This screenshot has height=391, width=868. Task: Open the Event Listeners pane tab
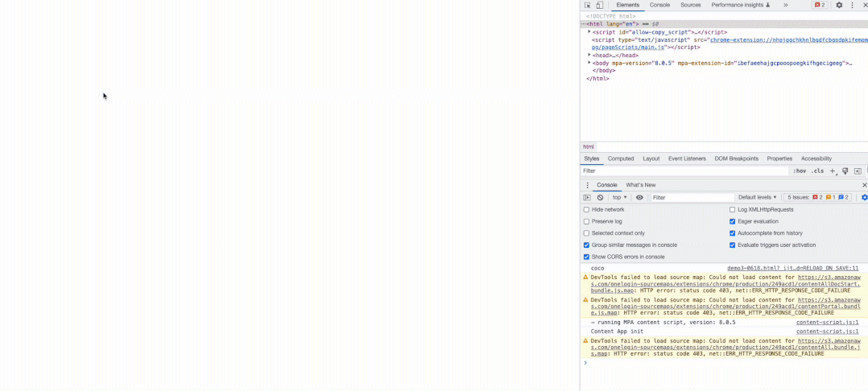tap(687, 158)
